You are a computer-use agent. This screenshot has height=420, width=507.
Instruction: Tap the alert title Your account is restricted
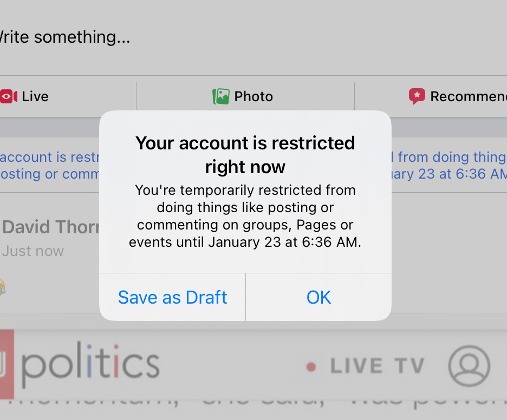pyautogui.click(x=245, y=155)
